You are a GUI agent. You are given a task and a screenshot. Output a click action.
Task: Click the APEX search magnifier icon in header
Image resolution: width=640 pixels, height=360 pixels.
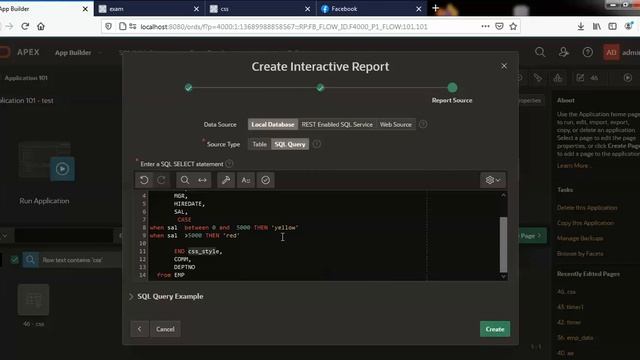(x=540, y=52)
